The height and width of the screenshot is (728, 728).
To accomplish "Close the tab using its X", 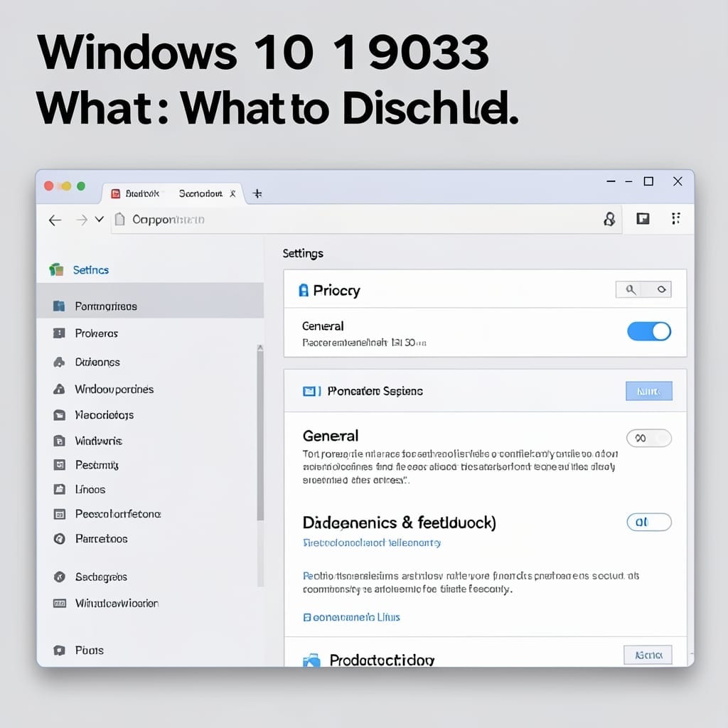I will pos(233,193).
